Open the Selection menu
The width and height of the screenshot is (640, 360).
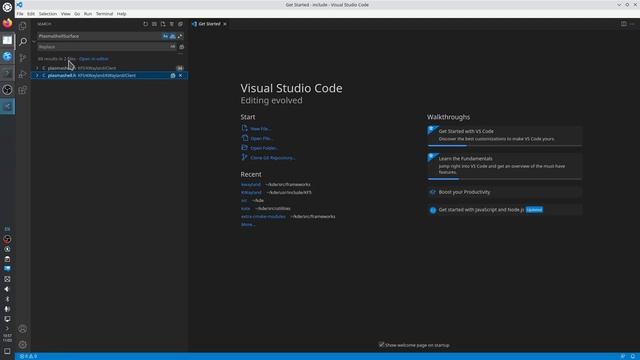click(48, 14)
